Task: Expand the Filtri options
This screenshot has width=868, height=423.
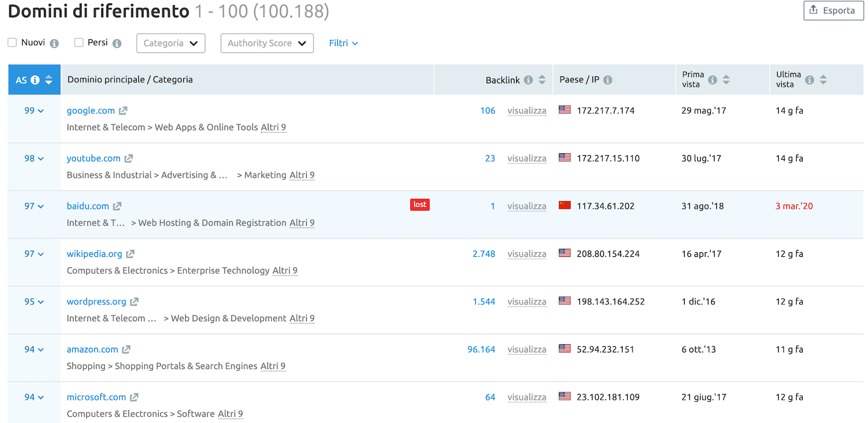Action: click(344, 43)
